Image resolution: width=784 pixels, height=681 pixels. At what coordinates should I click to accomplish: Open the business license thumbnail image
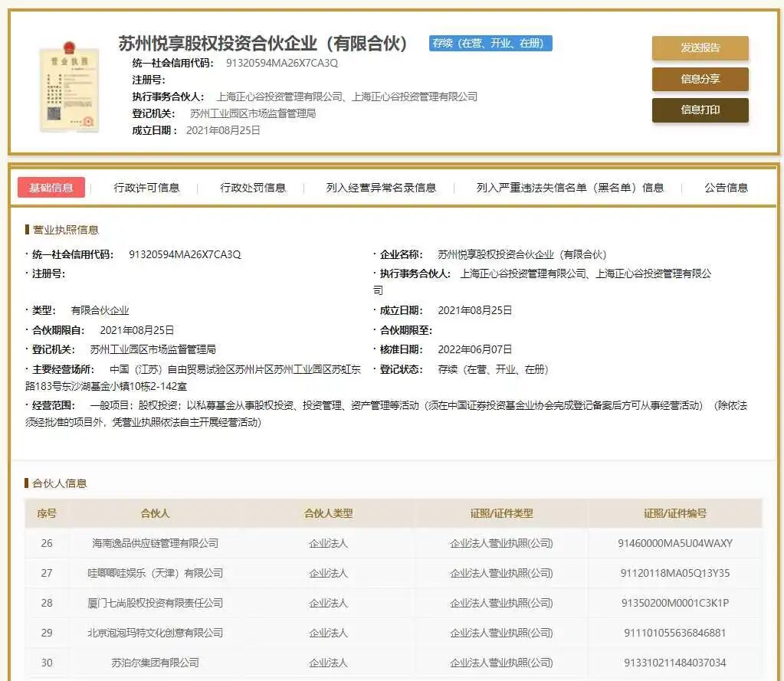tap(70, 88)
